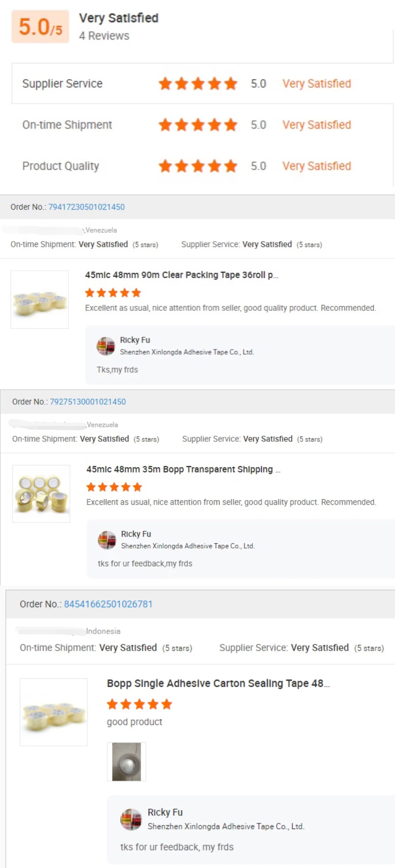Click the 5.0/5 overall score badge
The height and width of the screenshot is (868, 395).
(x=40, y=27)
